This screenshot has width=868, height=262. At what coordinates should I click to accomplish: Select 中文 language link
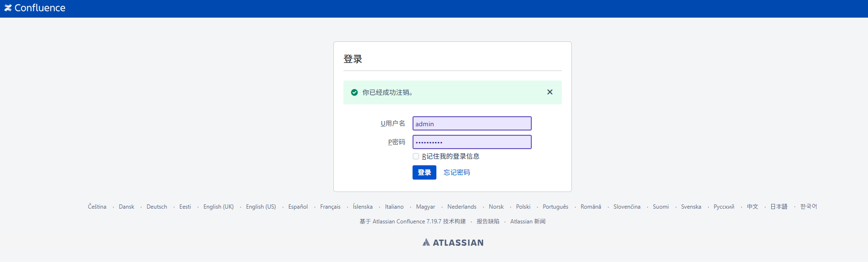click(x=753, y=207)
